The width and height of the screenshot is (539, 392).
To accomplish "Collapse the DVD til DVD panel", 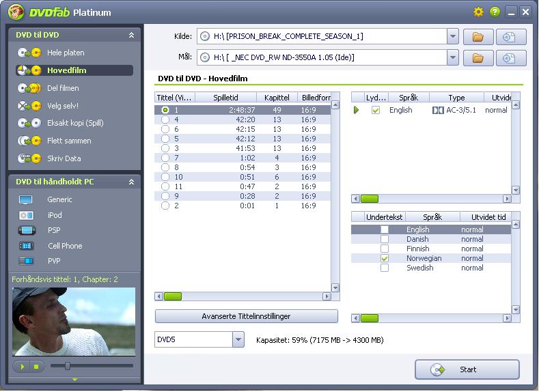I will [131, 35].
